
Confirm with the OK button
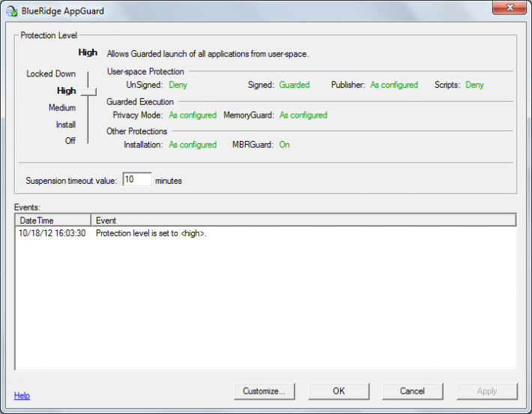(x=339, y=391)
